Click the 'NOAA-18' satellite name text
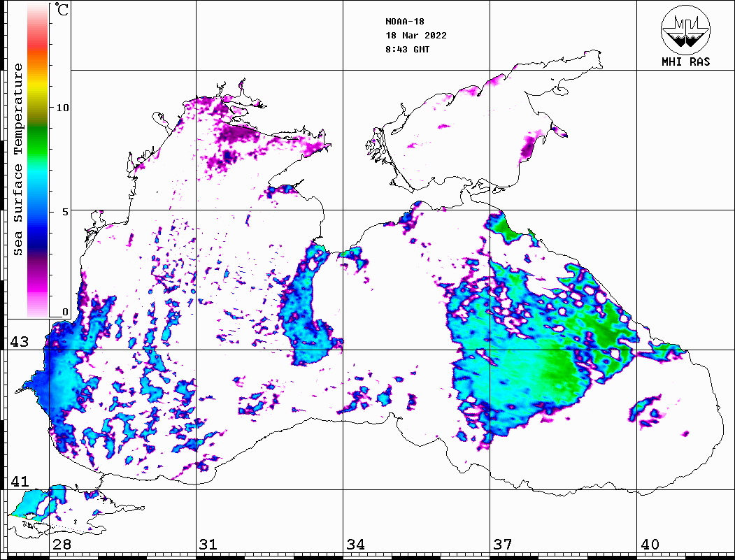 tap(404, 21)
